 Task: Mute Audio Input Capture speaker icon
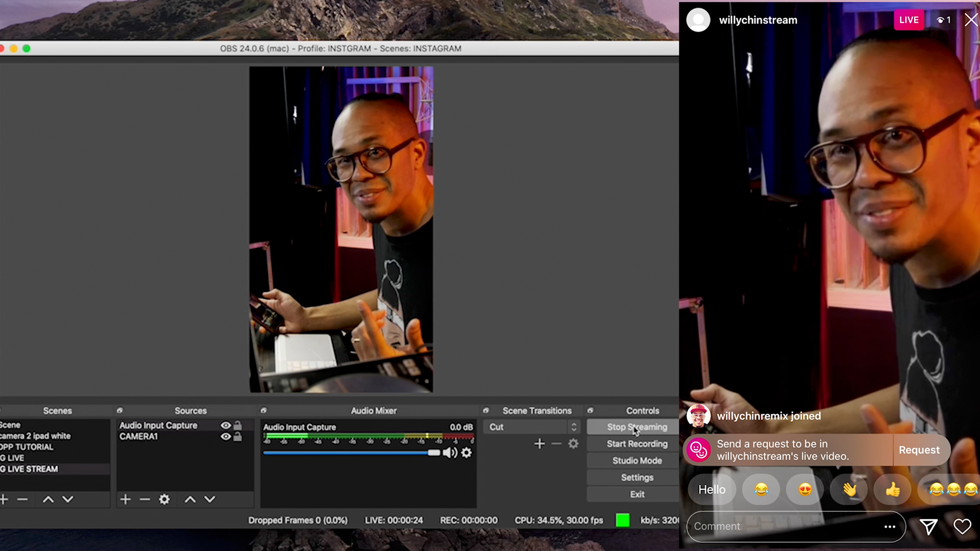pyautogui.click(x=450, y=453)
